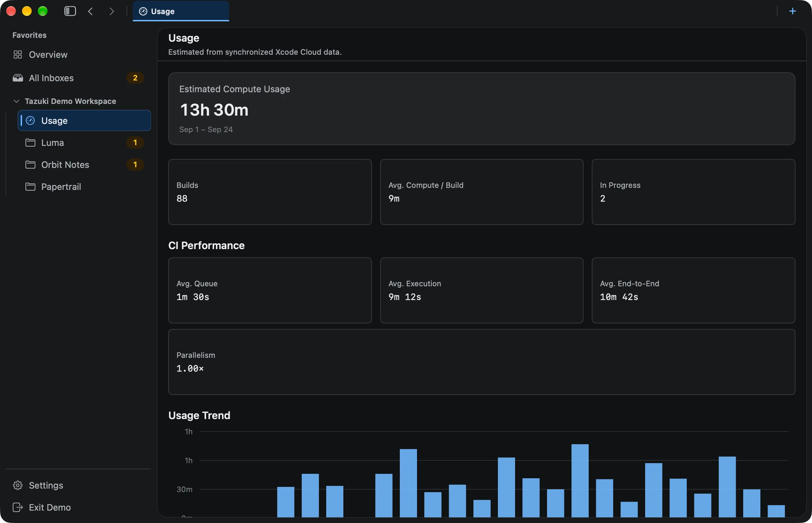
Task: Click the Orbit Notes notification badge
Action: pyautogui.click(x=135, y=164)
